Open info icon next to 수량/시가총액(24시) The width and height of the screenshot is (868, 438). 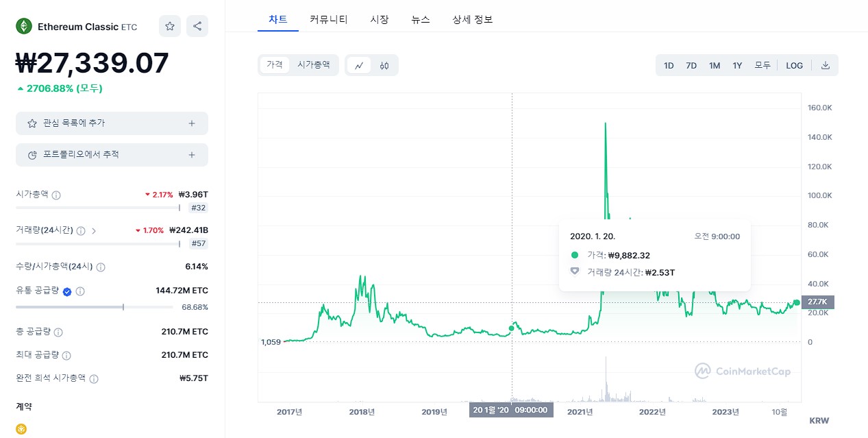[x=101, y=267]
